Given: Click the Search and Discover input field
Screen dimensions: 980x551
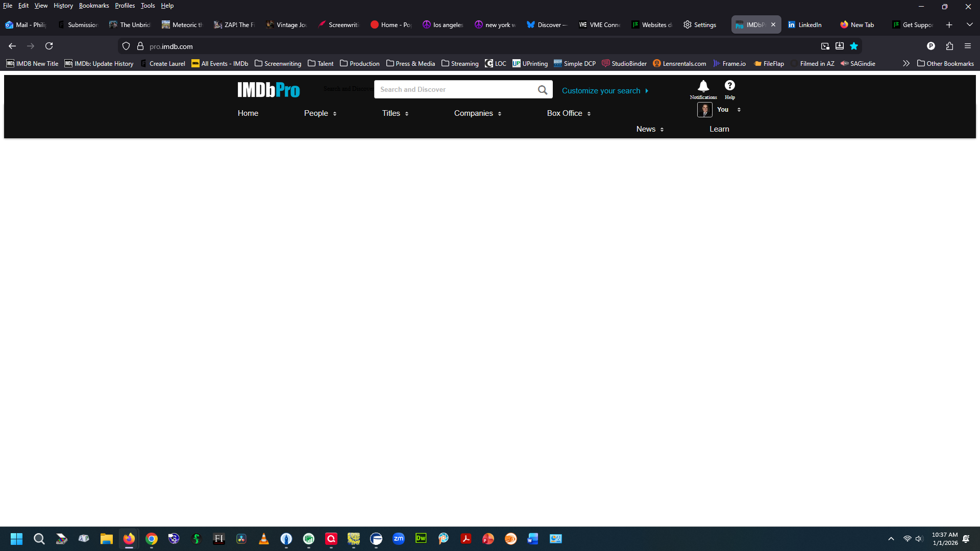Looking at the screenshot, I should [454, 90].
